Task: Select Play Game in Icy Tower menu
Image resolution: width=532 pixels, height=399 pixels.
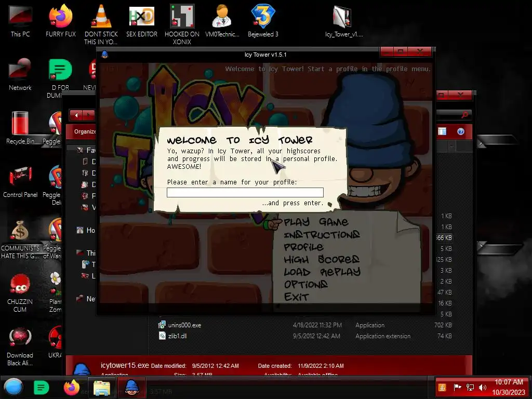Action: [316, 222]
